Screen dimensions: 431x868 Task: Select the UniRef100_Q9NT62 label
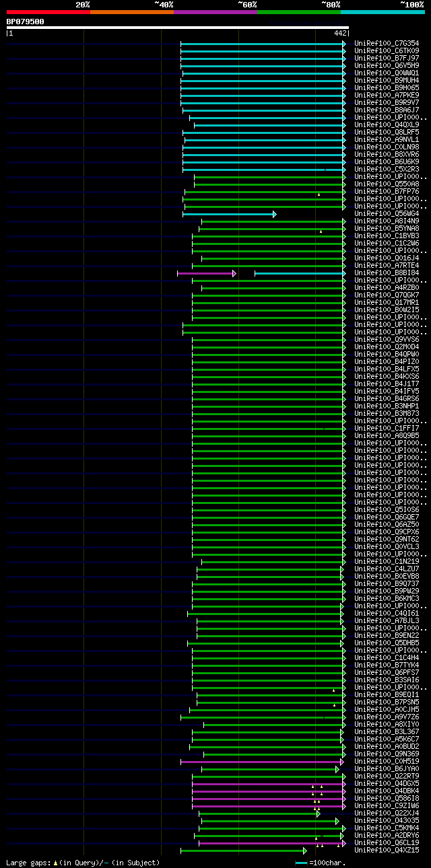click(x=387, y=540)
